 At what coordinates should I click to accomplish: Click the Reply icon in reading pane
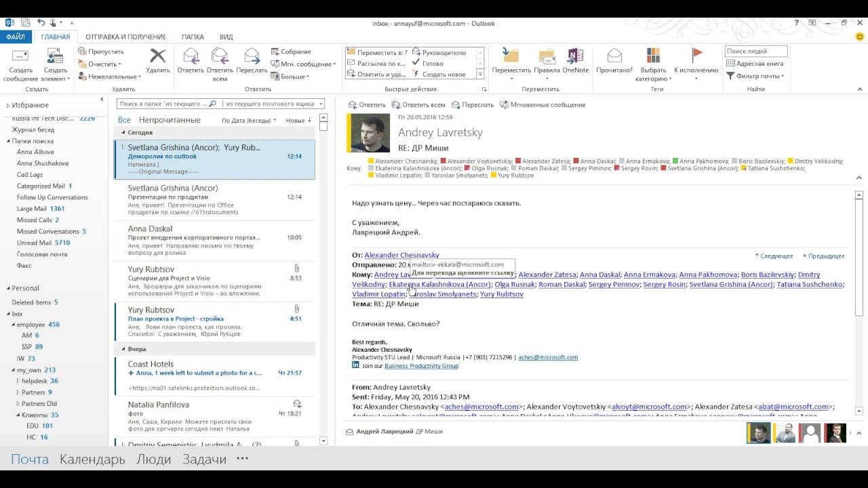[x=352, y=105]
